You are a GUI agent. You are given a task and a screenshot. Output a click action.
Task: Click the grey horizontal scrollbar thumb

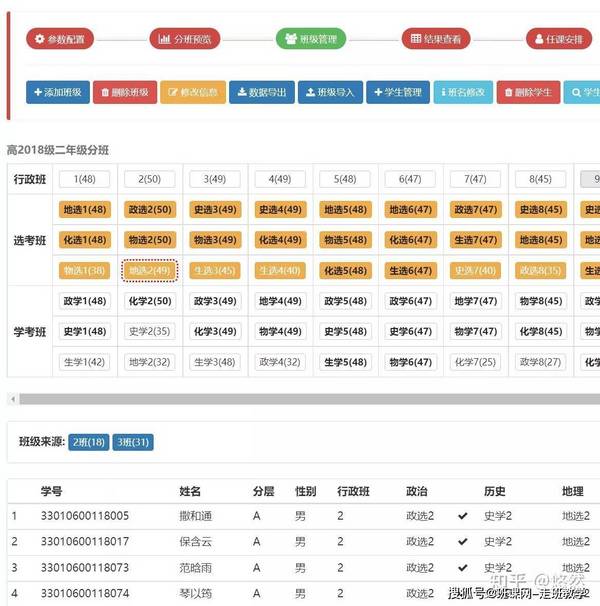[x=309, y=399]
